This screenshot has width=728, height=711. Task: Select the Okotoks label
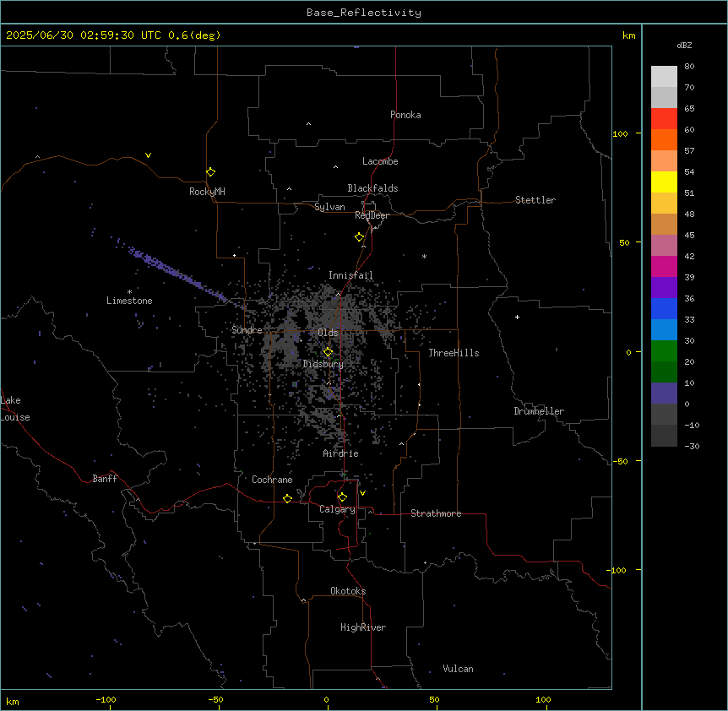tap(348, 591)
